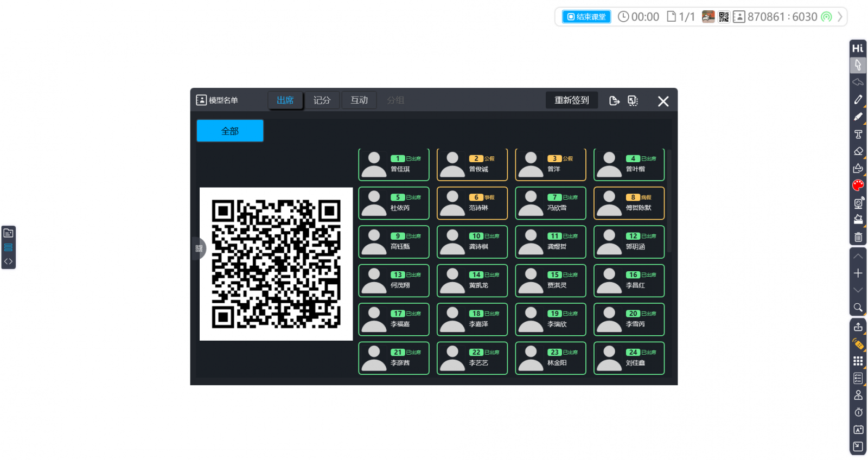Select the text tool
Image resolution: width=868 pixels, height=460 pixels.
tap(858, 134)
